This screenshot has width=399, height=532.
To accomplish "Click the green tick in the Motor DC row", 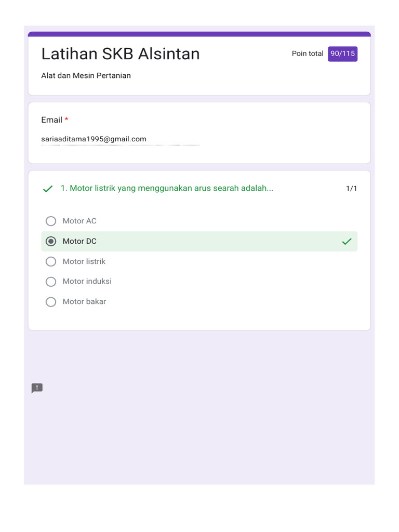I will [347, 241].
